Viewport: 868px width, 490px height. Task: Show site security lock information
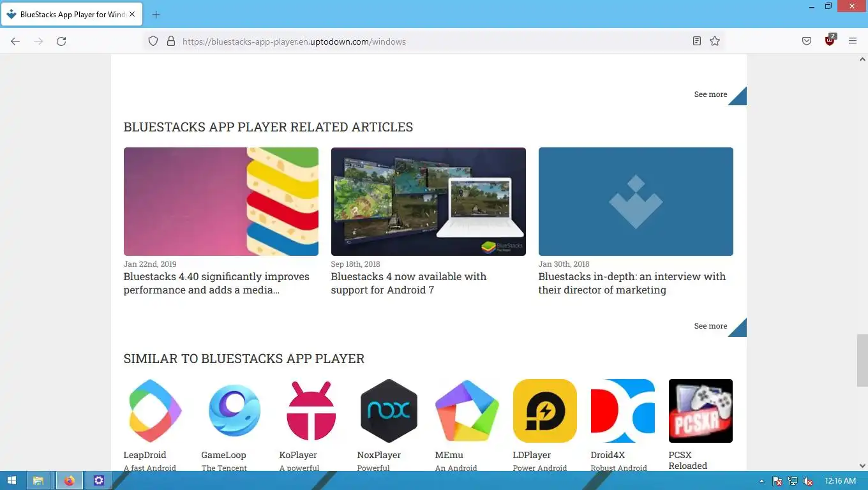coord(171,41)
